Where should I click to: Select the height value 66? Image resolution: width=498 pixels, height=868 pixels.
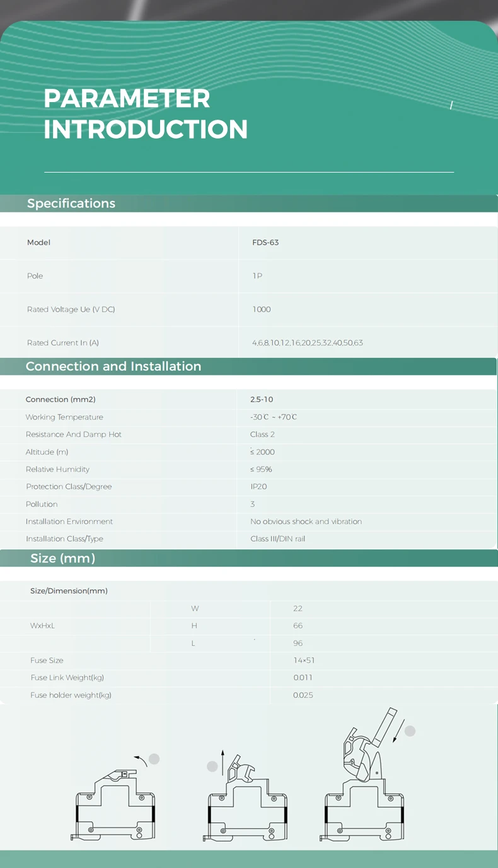pos(298,625)
